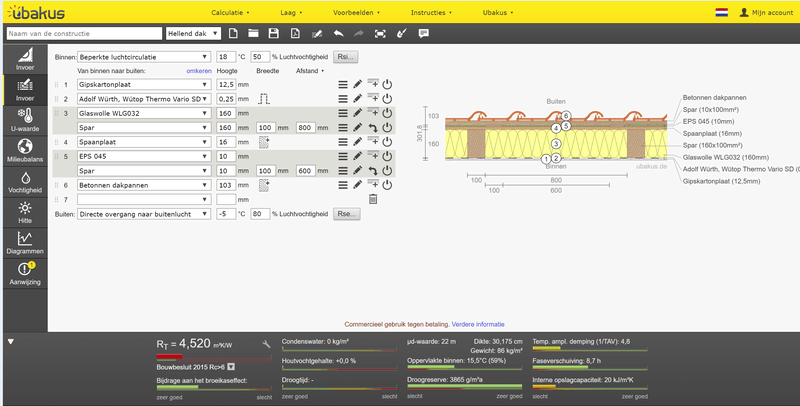Open the Diagrammen chart panel

(25, 243)
